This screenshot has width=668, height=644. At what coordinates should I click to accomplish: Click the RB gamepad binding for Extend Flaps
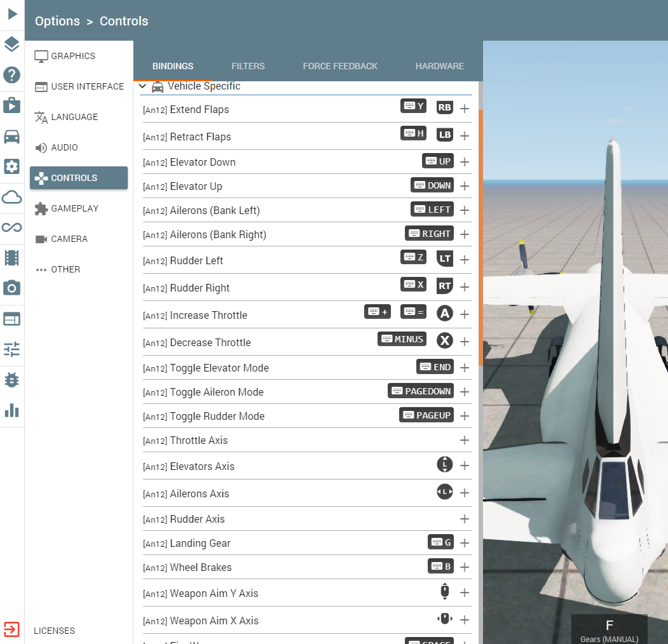coord(445,107)
